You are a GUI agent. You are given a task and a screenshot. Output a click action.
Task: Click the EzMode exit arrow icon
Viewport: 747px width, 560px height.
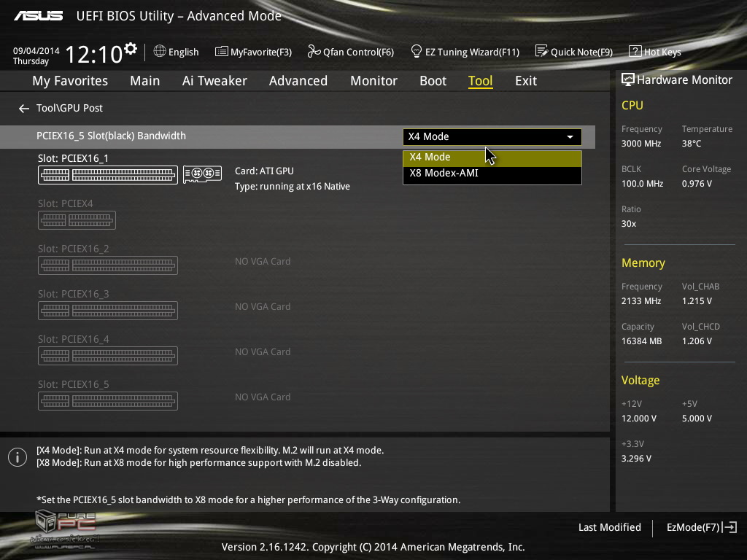click(730, 527)
